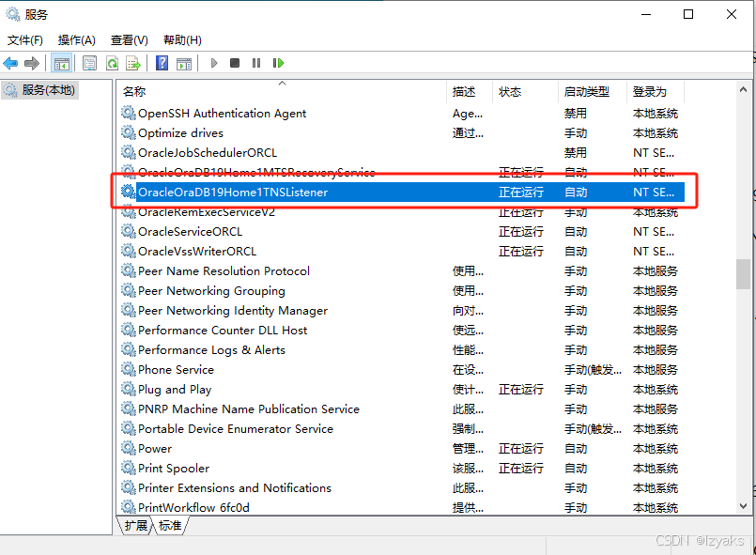756x555 pixels.
Task: Click the gear icon of OracleServiceORCL
Action: coord(129,231)
